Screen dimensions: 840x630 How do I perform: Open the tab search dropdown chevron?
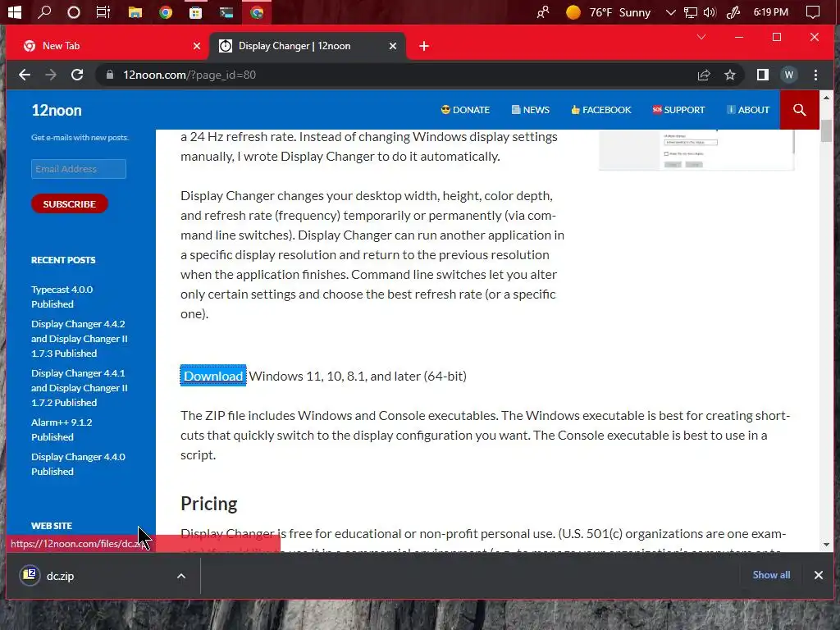tap(701, 37)
